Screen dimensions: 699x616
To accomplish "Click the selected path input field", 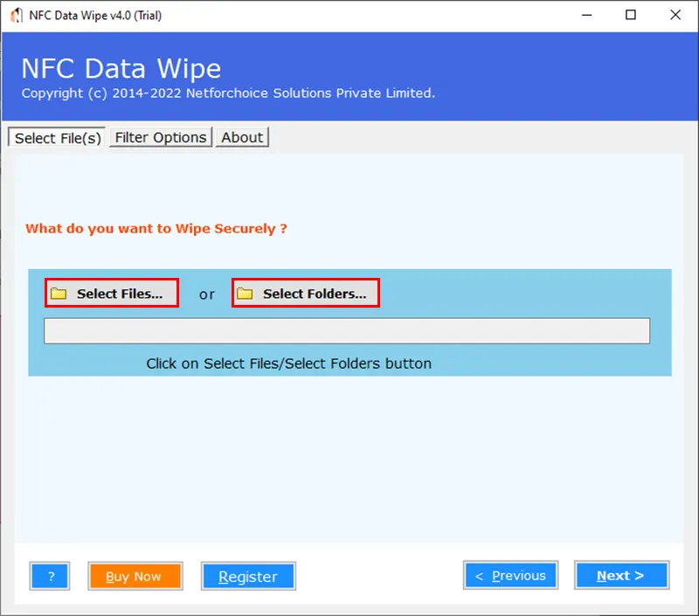I will pyautogui.click(x=347, y=331).
